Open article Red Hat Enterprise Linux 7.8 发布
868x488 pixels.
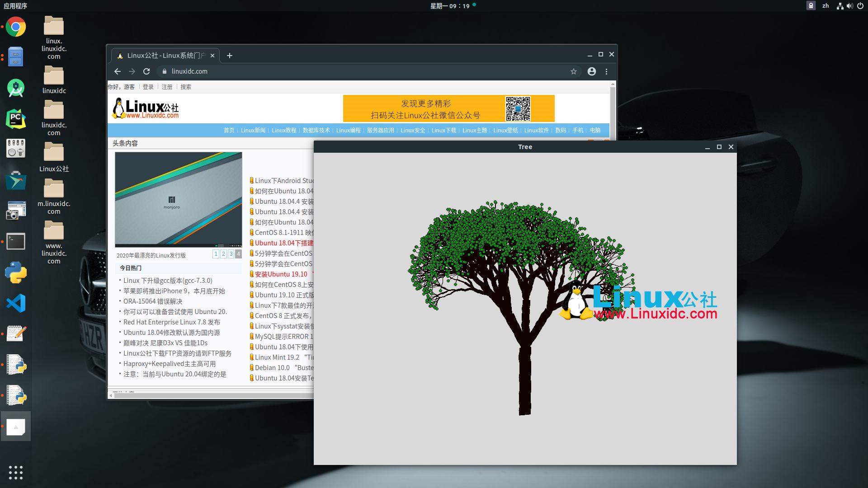(172, 322)
